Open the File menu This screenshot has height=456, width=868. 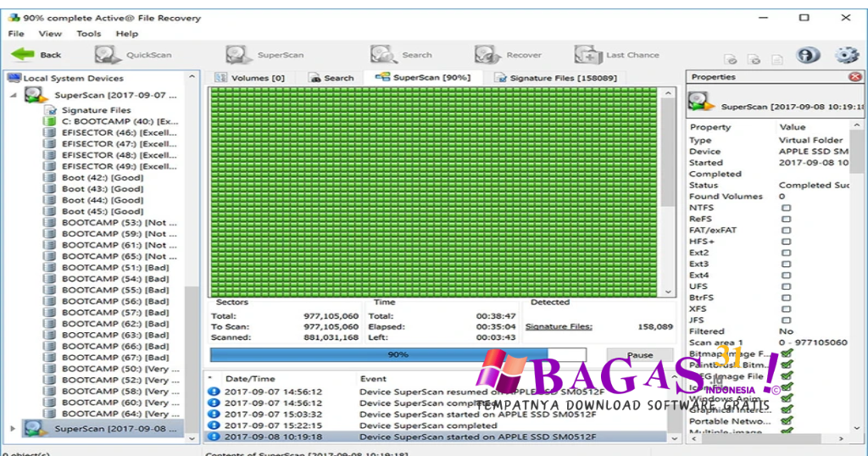(x=16, y=34)
